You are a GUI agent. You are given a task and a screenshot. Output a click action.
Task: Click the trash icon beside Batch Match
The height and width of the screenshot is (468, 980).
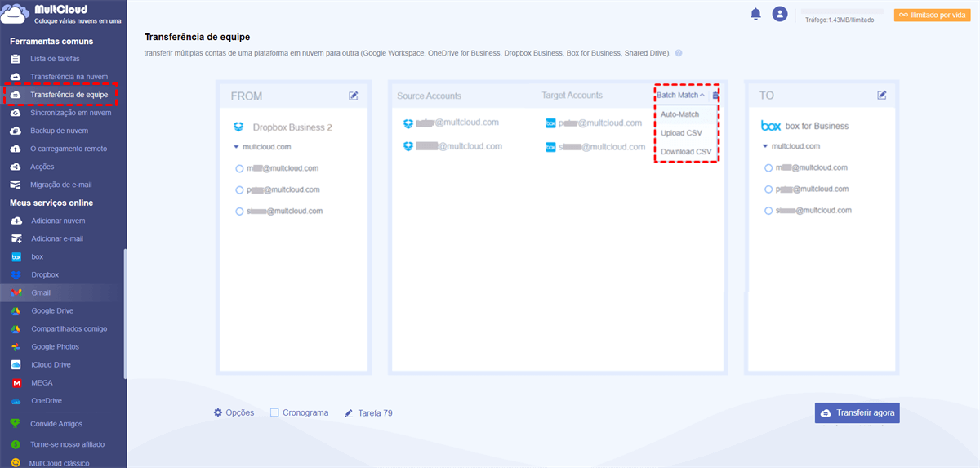click(x=715, y=96)
